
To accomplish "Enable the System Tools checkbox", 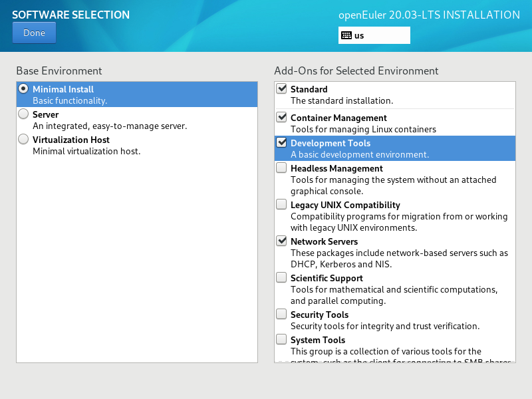I will pyautogui.click(x=282, y=339).
